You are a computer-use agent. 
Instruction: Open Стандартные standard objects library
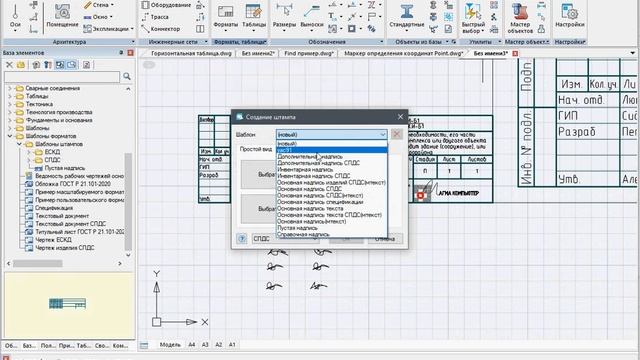point(407,16)
